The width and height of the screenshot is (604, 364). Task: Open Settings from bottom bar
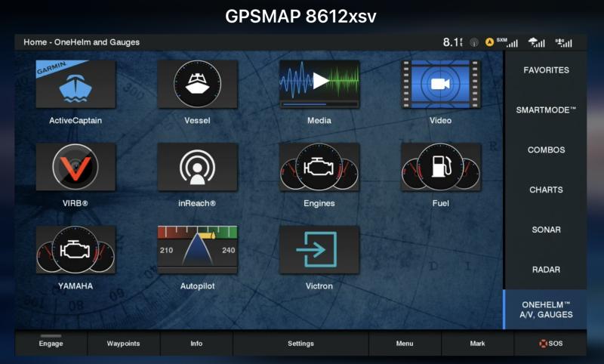(300, 344)
